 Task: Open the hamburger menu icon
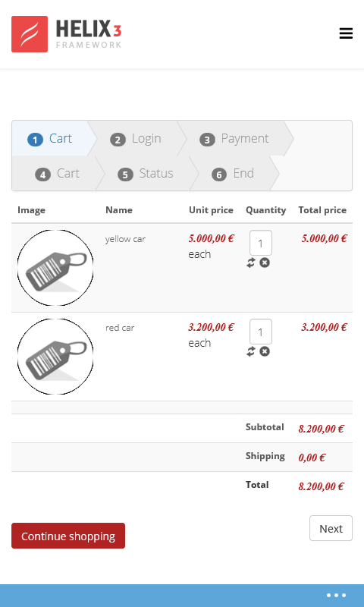(x=346, y=33)
